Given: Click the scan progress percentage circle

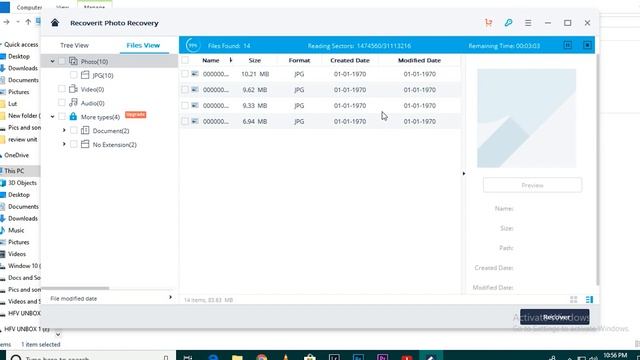Looking at the screenshot, I should coord(193,45).
